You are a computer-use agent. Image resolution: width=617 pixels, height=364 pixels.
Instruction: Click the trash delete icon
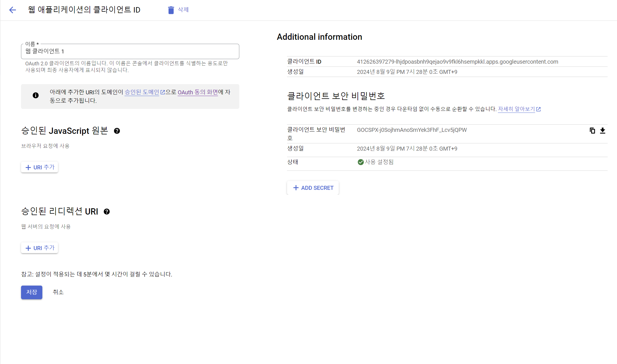tap(171, 10)
